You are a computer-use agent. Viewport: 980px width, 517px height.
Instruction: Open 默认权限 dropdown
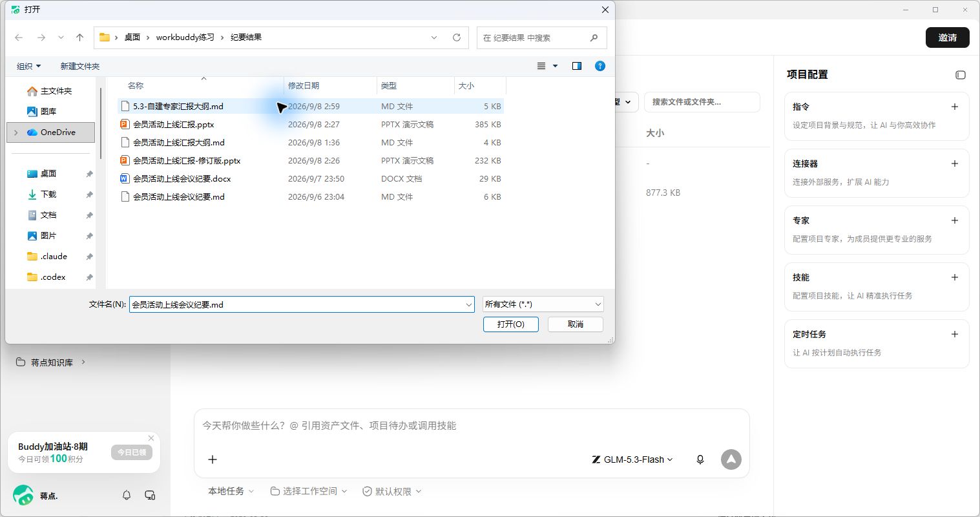click(392, 492)
